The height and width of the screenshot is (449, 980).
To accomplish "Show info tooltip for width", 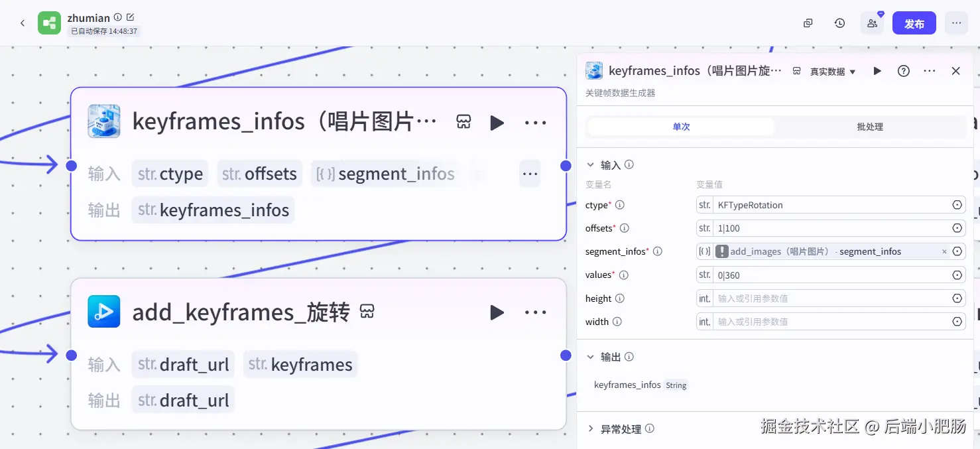I will coord(617,322).
